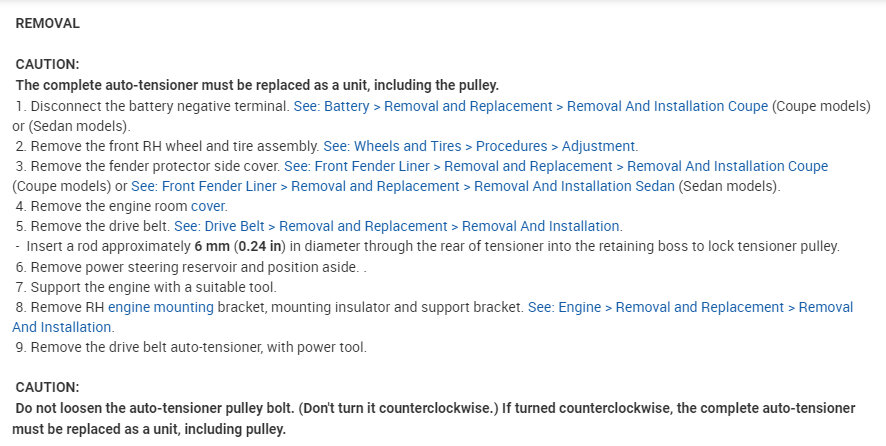
Task: Open the Wheels and Tires Adjustment link
Action: coord(480,146)
